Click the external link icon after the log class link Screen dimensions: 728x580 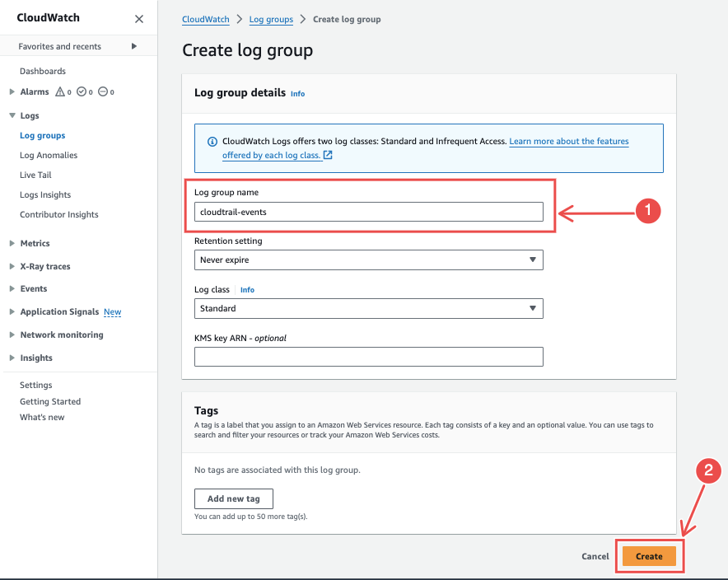(329, 156)
